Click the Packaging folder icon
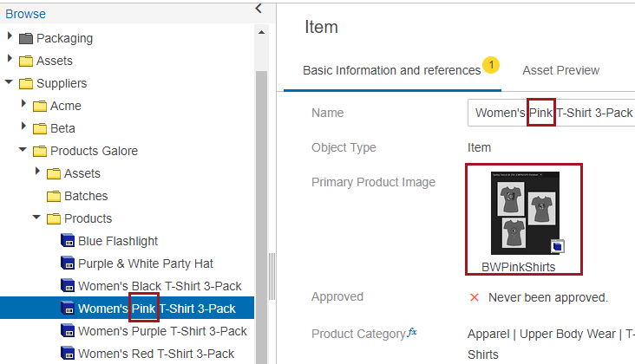 (25, 38)
